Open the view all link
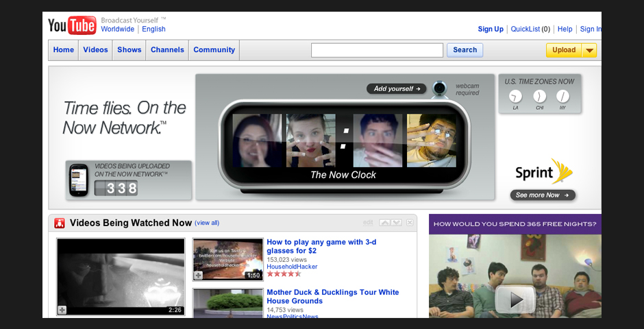 click(207, 223)
